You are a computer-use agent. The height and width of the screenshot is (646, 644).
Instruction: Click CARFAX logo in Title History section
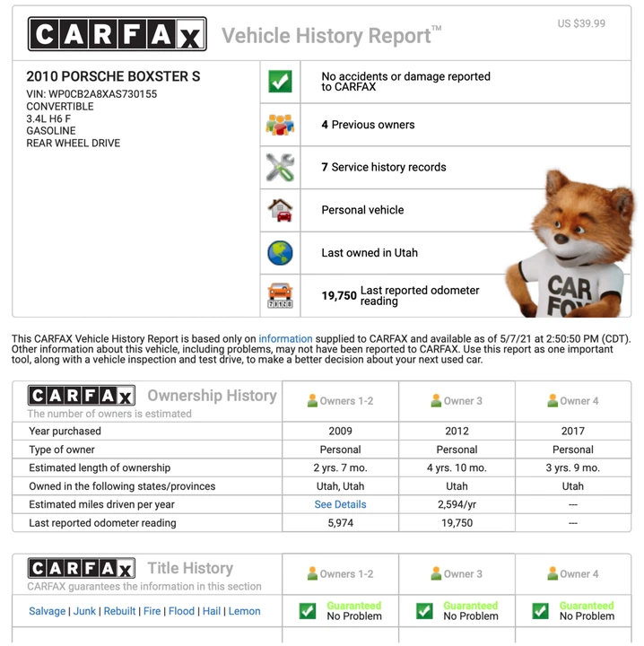click(82, 568)
